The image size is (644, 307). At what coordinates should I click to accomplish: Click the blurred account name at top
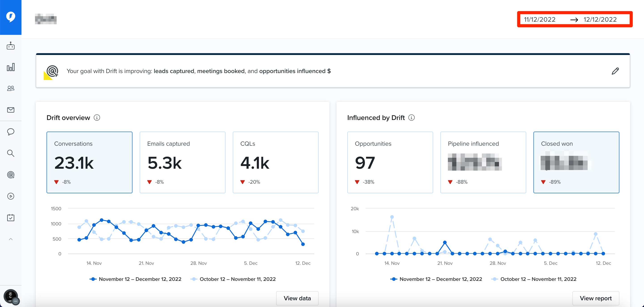click(46, 19)
